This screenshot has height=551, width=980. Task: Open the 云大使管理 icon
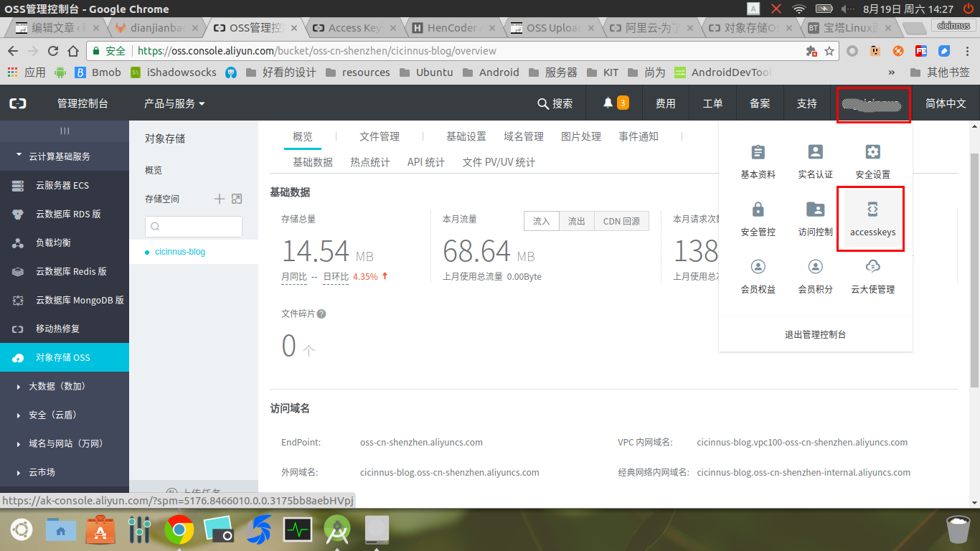click(872, 267)
